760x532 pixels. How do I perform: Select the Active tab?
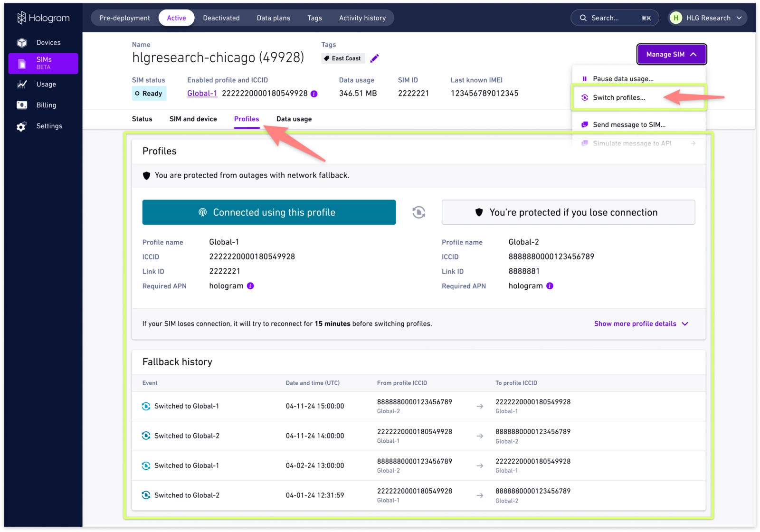[176, 18]
